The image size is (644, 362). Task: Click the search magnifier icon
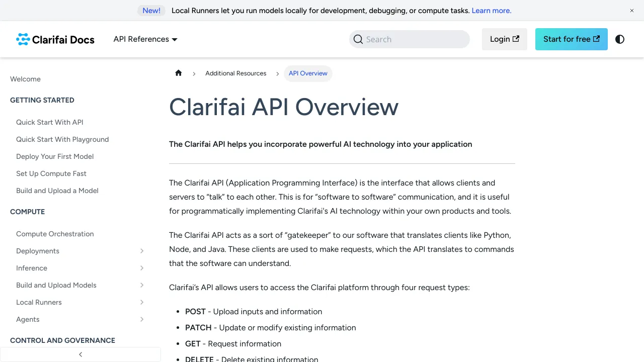click(358, 39)
